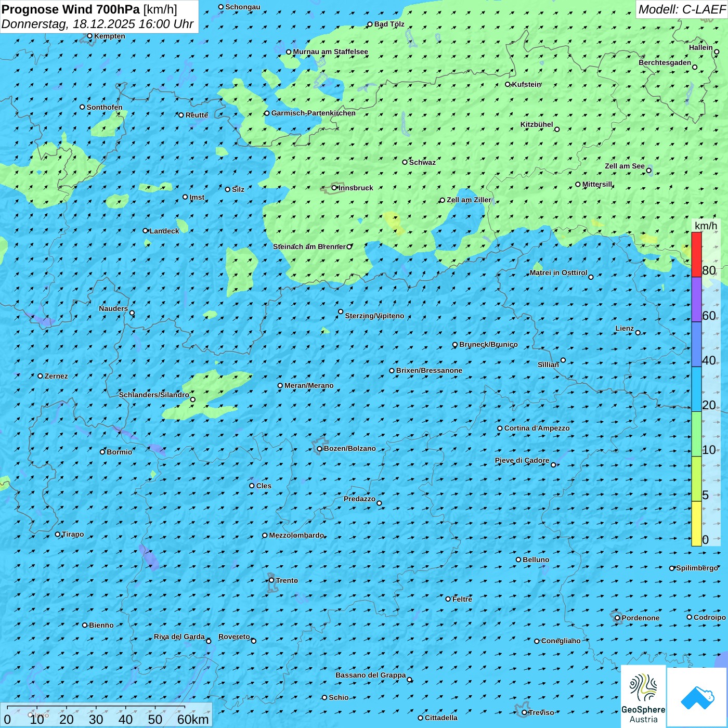Screen dimensions: 728x728
Task: Click the 'Murnau am Staffelsee' label
Action: (x=330, y=51)
